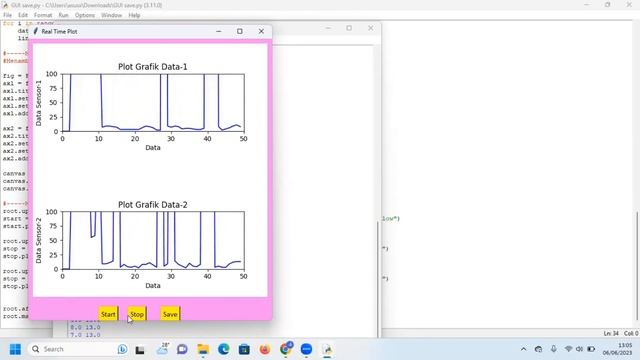Click the yellow Stop button
Screen dimensions: 640x360
[137, 314]
